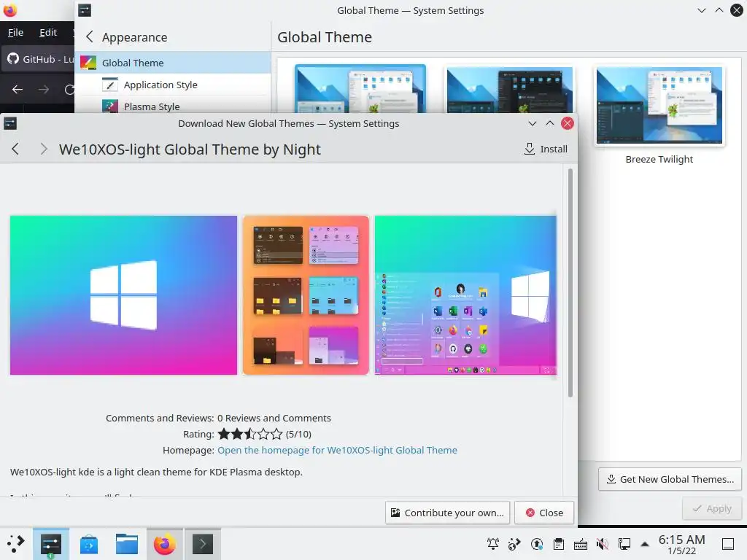Click the Application Style pencil icon
Image resolution: width=747 pixels, height=560 pixels.
(110, 85)
